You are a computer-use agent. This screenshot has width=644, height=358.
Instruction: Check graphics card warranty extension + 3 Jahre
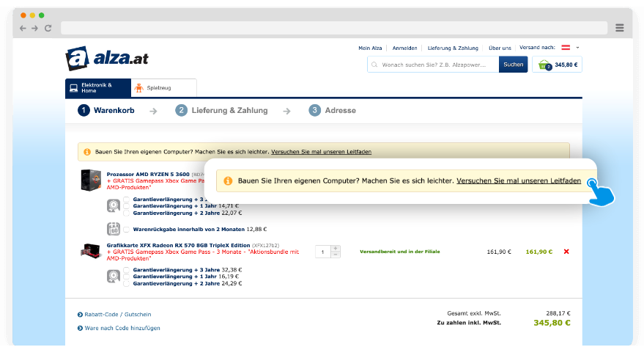coord(127,269)
